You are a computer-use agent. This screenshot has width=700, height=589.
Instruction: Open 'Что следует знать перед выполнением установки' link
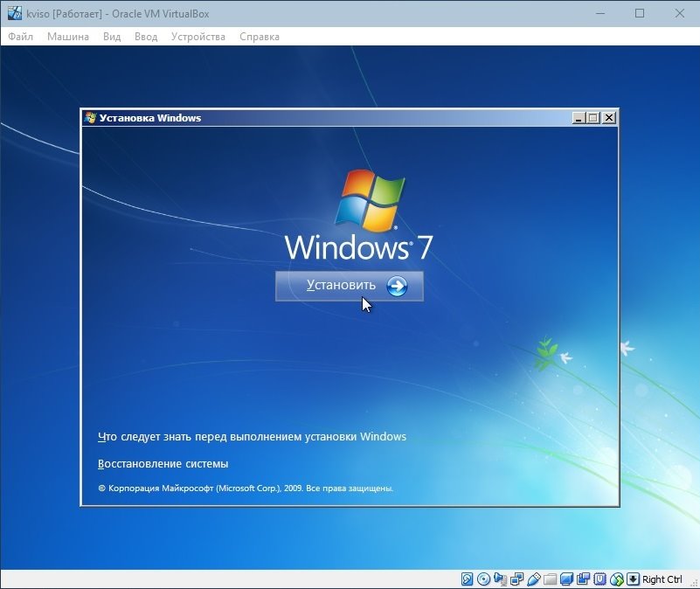coord(252,436)
